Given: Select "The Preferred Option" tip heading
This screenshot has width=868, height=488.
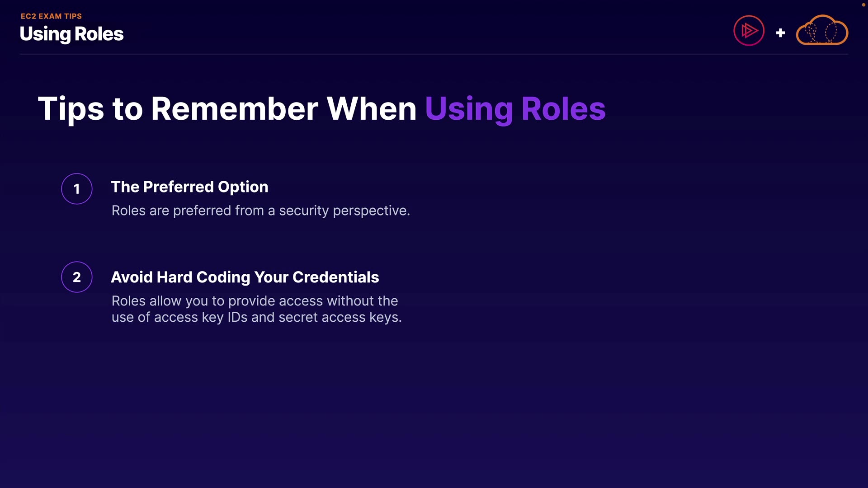Looking at the screenshot, I should [189, 187].
